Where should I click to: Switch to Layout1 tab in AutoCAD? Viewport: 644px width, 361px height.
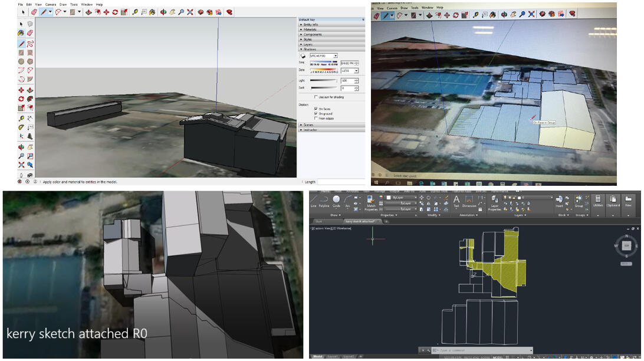click(333, 357)
